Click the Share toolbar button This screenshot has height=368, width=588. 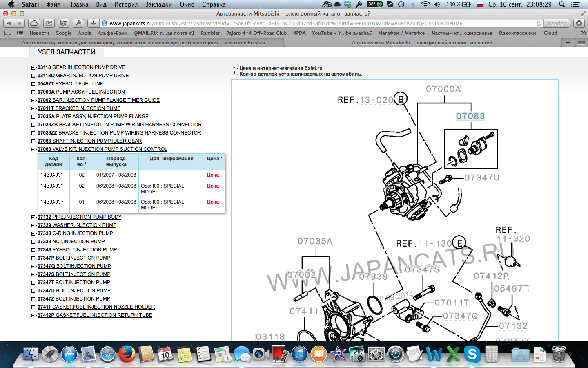pos(49,23)
